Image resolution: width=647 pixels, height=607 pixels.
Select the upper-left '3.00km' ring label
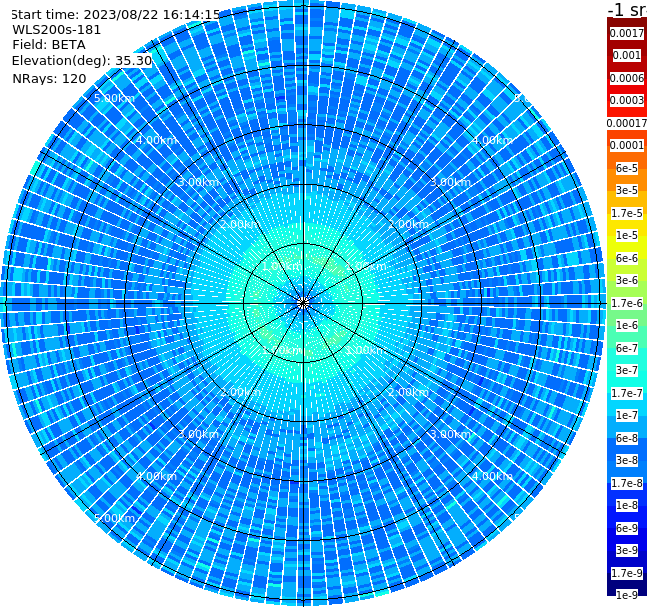pos(198,182)
